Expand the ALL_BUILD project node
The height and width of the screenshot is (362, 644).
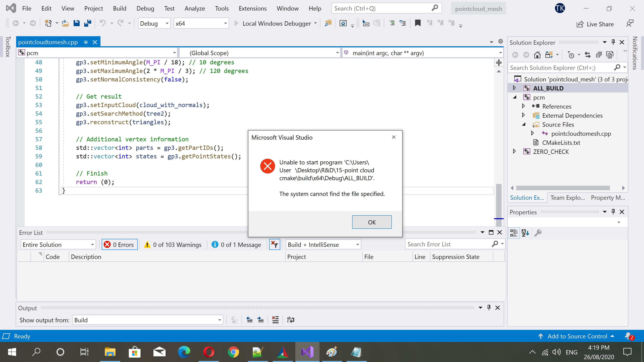point(514,88)
